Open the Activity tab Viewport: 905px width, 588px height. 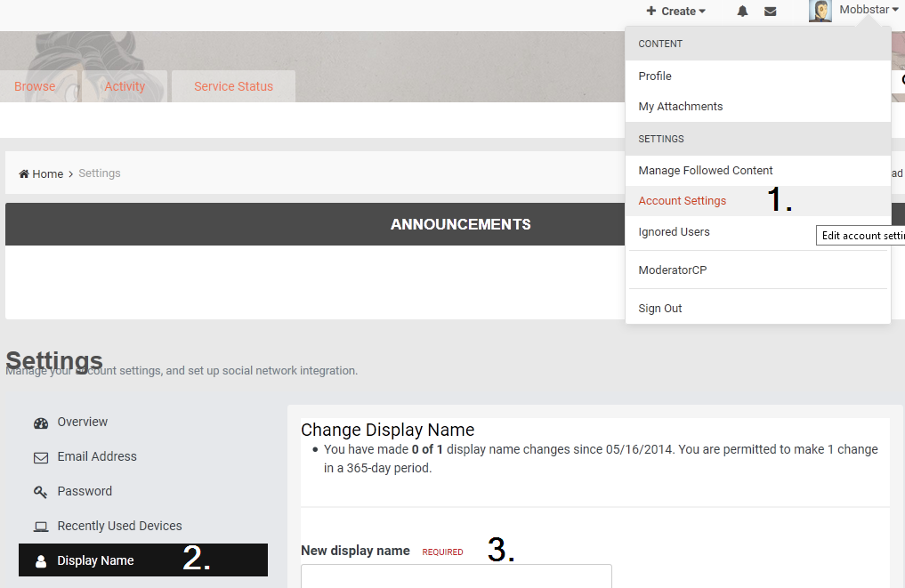125,86
